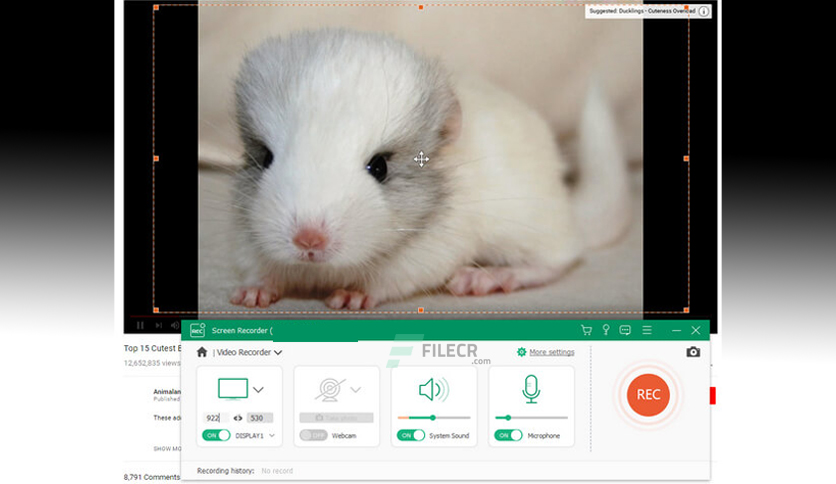This screenshot has height=484, width=836.
Task: Open the shopping cart purchase icon
Action: 586,330
